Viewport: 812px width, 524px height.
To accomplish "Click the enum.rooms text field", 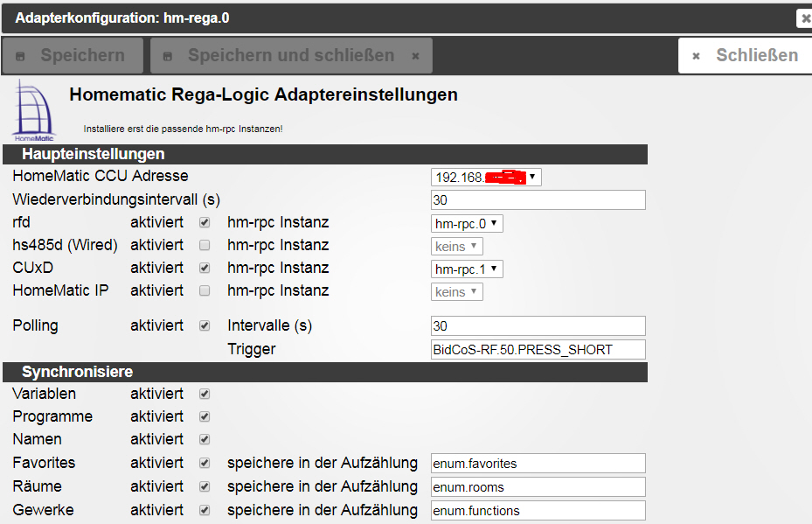I will [538, 487].
